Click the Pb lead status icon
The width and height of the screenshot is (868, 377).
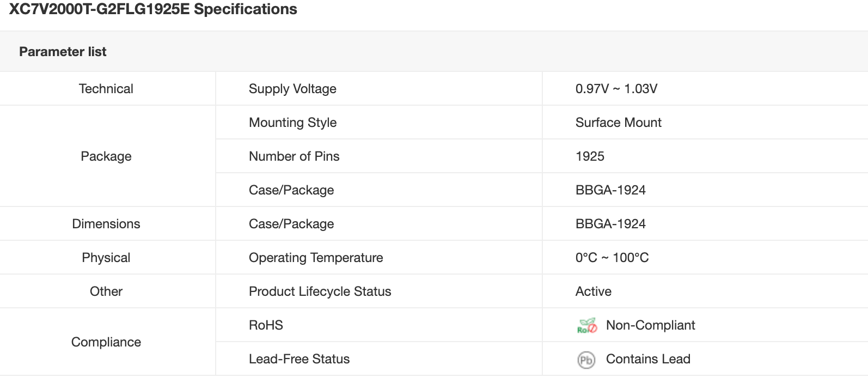tap(586, 360)
